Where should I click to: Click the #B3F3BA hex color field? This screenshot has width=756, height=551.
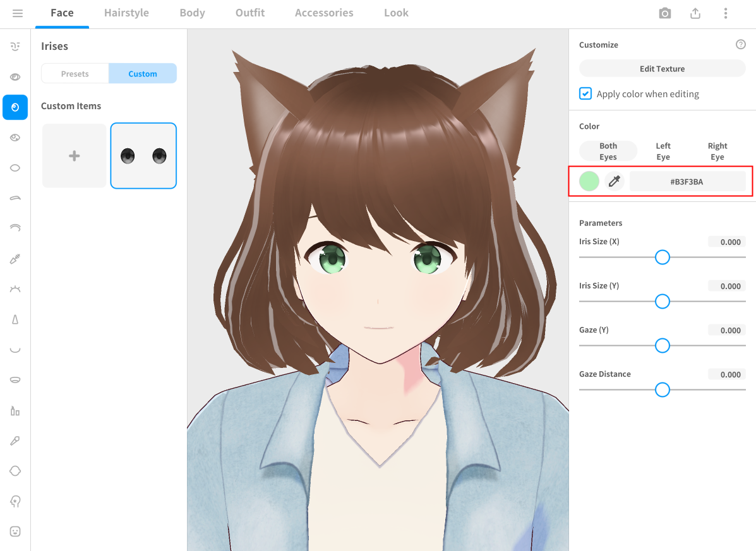[x=687, y=182]
